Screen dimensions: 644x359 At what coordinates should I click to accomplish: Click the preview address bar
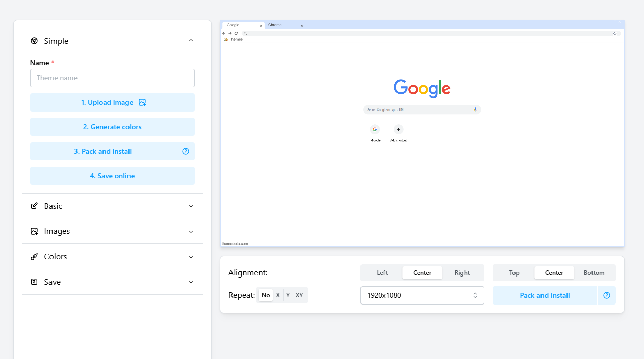coord(430,33)
